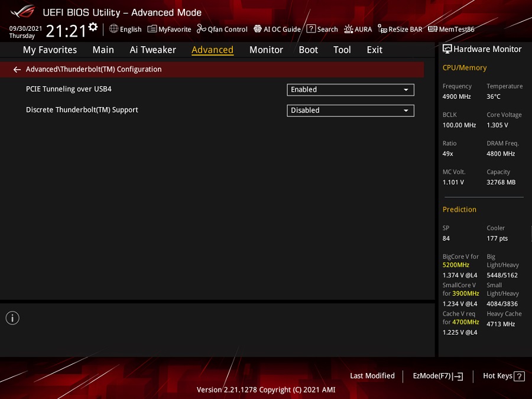Screen dimensions: 532x399
Task: Click the EzMode exit arrow icon
Action: [x=458, y=376]
